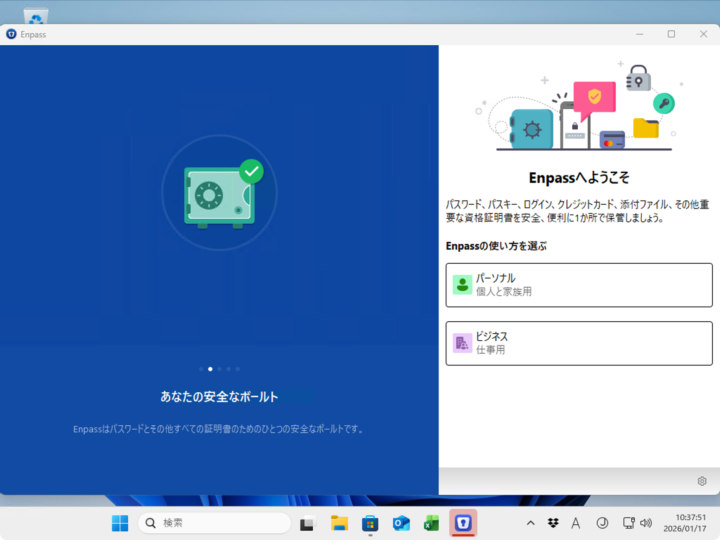Choose the ビジネス (Business) option
The image size is (720, 540).
click(x=579, y=343)
